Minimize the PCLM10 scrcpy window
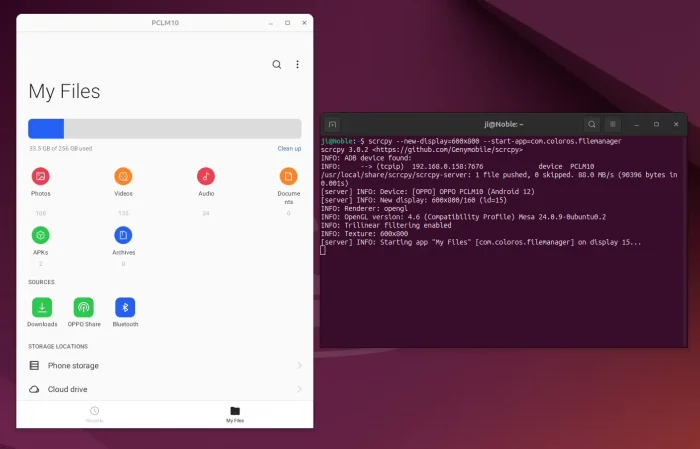This screenshot has width=700, height=449. 271,23
